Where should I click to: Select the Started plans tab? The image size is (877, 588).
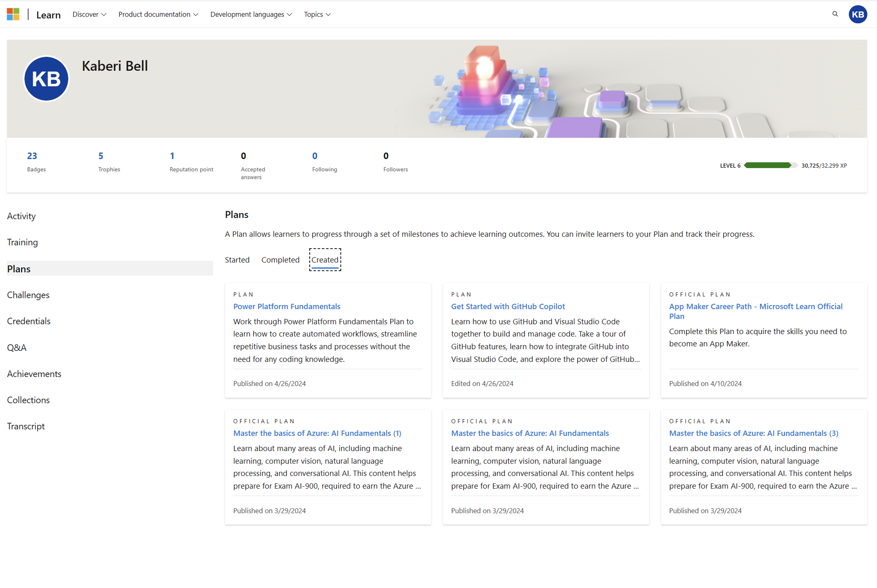click(238, 259)
